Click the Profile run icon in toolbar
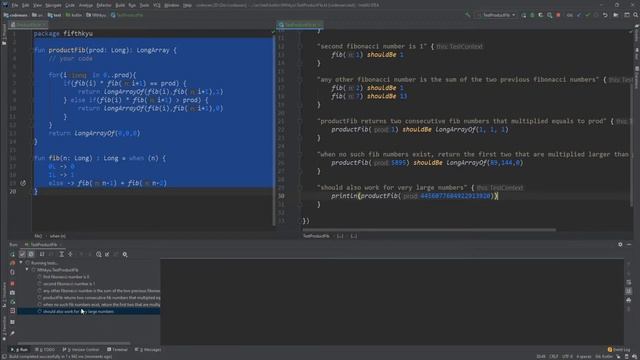 point(549,15)
